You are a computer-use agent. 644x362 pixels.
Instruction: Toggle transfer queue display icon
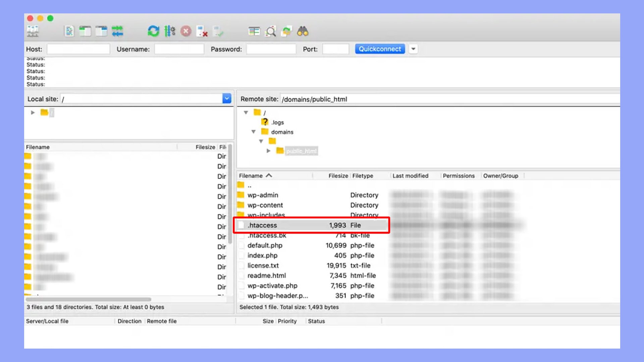pyautogui.click(x=117, y=32)
